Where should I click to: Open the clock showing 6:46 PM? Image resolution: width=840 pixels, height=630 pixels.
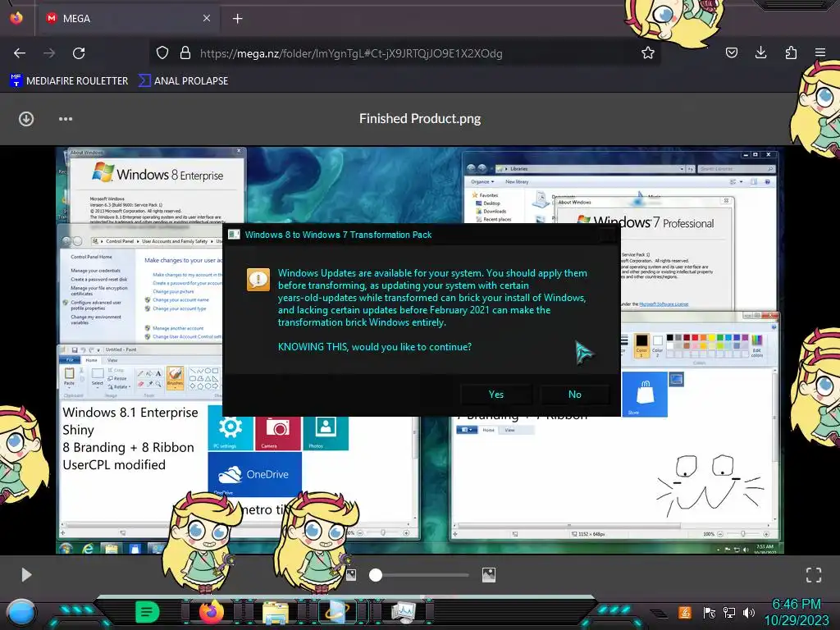[797, 612]
